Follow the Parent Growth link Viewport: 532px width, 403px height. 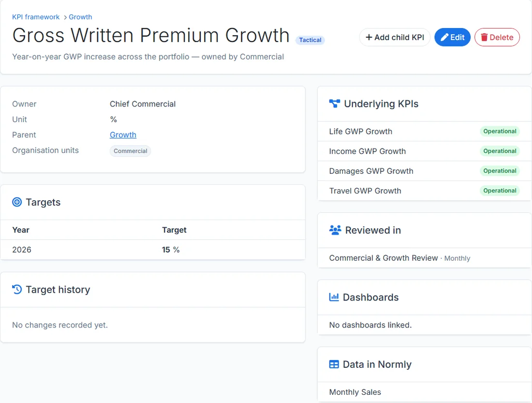(x=123, y=135)
